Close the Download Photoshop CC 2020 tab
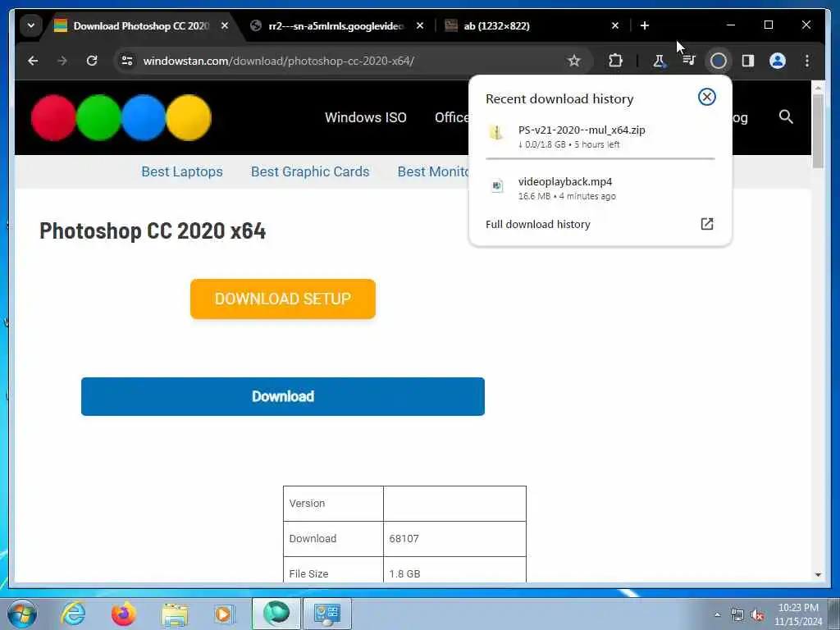Image resolution: width=840 pixels, height=630 pixels. pyautogui.click(x=225, y=25)
